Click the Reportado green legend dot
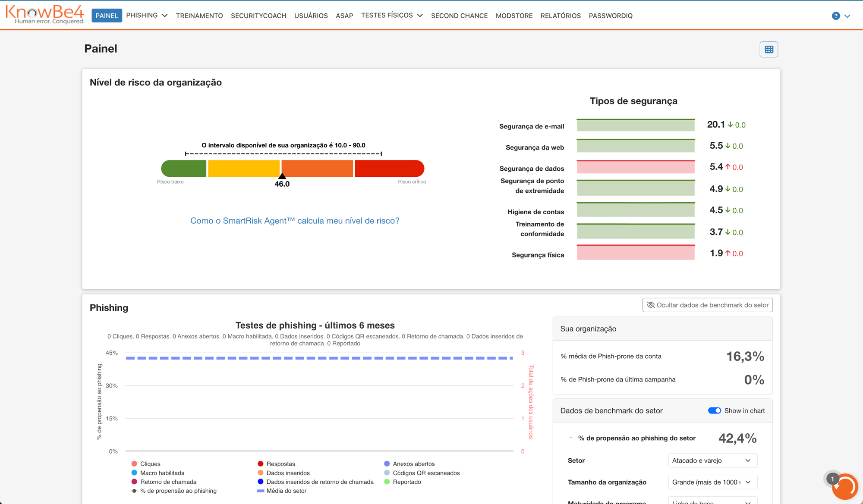This screenshot has width=863, height=504. (x=387, y=482)
